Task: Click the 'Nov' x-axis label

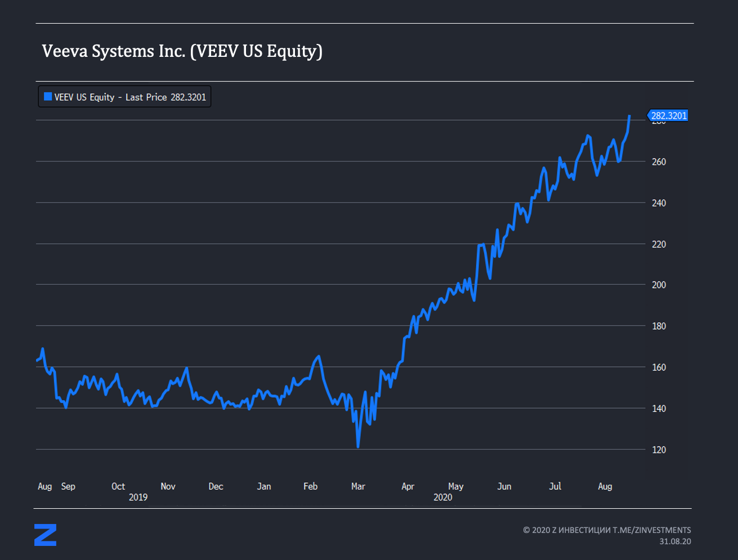Action: pyautogui.click(x=168, y=486)
